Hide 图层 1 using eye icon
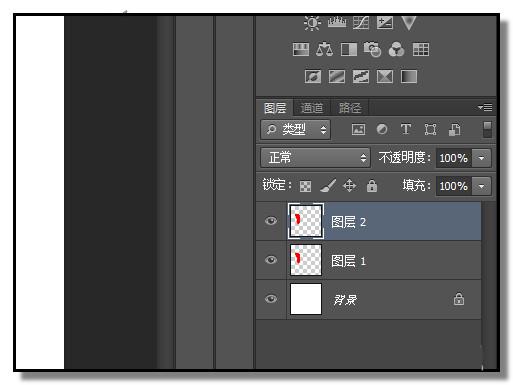The width and height of the screenshot is (513, 385). coord(271,260)
